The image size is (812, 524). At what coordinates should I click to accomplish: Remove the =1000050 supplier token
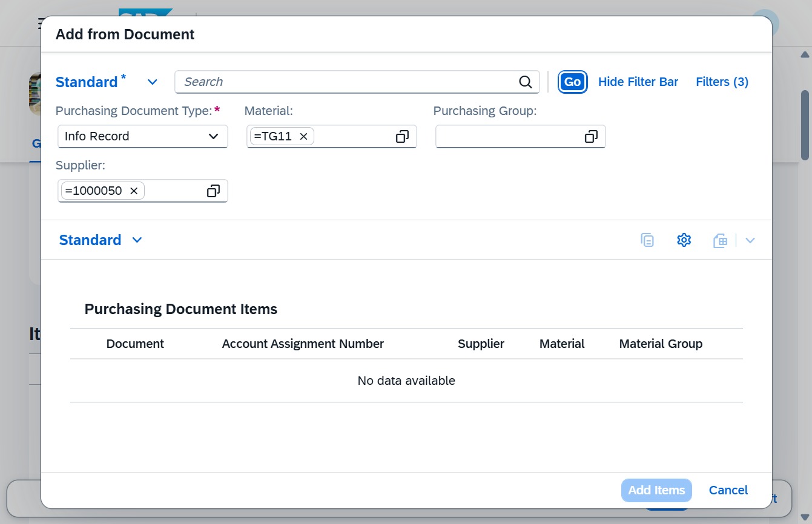pos(134,191)
